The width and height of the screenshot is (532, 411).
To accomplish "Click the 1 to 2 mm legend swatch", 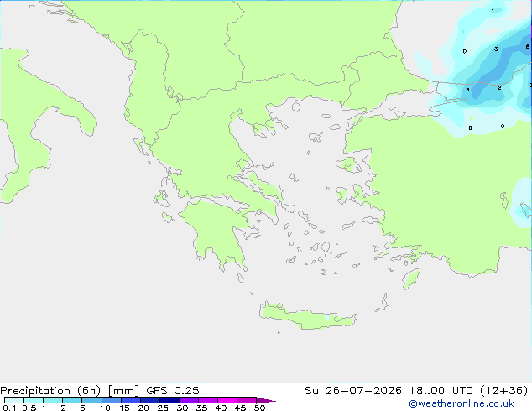I will coord(53,400).
